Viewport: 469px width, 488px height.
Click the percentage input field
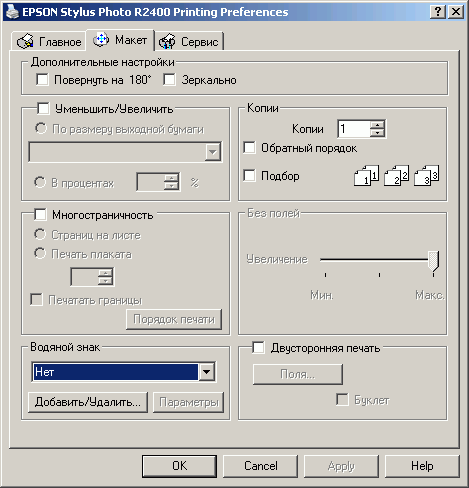pyautogui.click(x=151, y=182)
